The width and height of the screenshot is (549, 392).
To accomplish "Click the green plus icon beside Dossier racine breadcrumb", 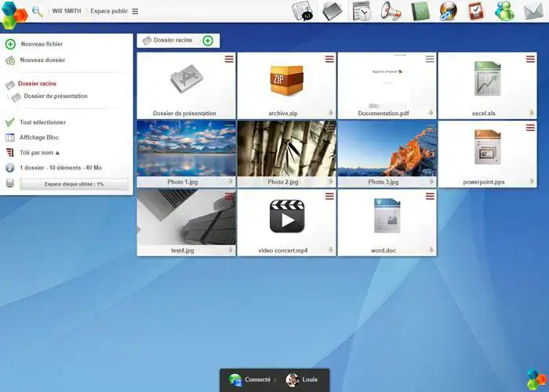I will [x=208, y=41].
